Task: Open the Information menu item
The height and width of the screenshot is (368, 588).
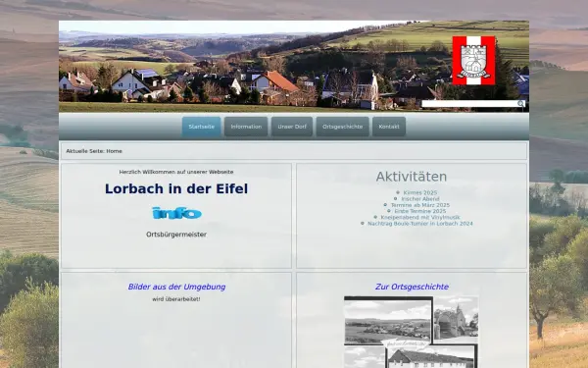Action: coord(246,127)
